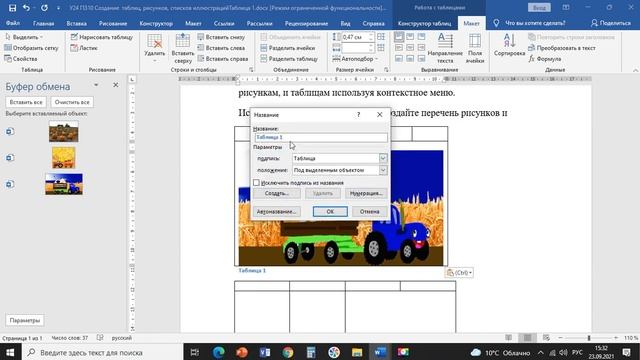Click Text direction (Направление текста)
640x360 pixels.
coord(445,49)
